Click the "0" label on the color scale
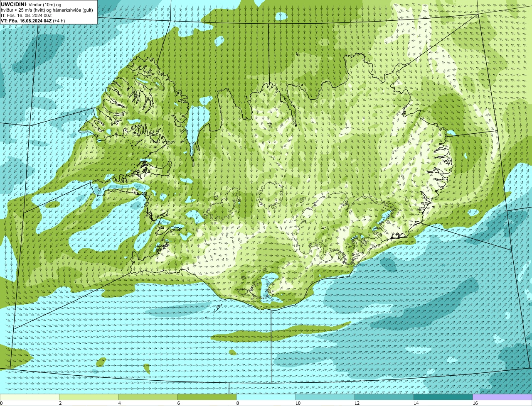Screen dimensions: 532x406 [1, 403]
